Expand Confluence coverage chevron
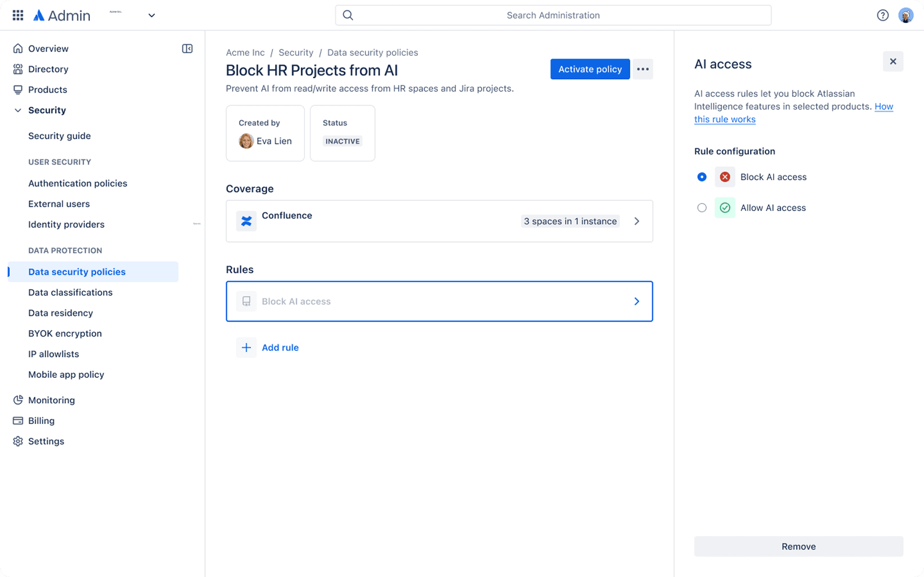 pyautogui.click(x=637, y=221)
